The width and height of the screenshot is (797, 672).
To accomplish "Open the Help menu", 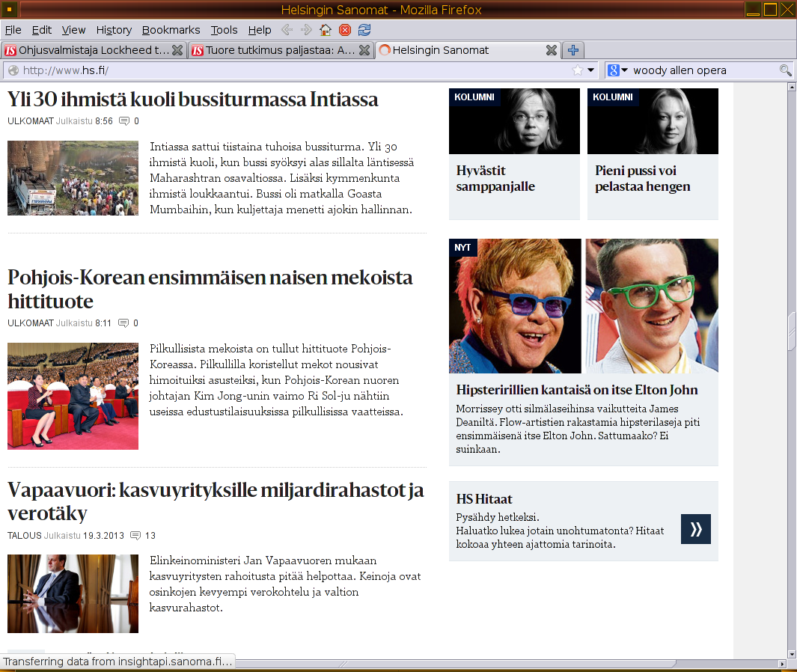I will (260, 30).
